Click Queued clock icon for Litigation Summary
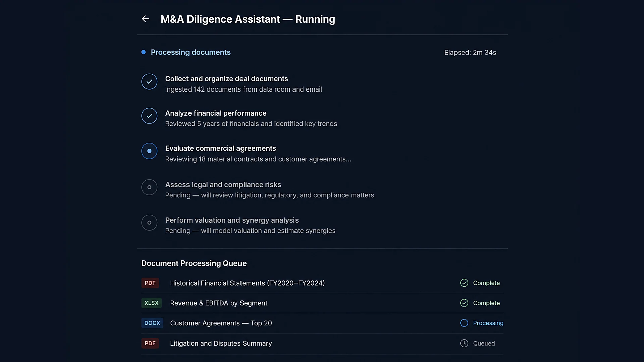This screenshot has height=362, width=644. 464,343
